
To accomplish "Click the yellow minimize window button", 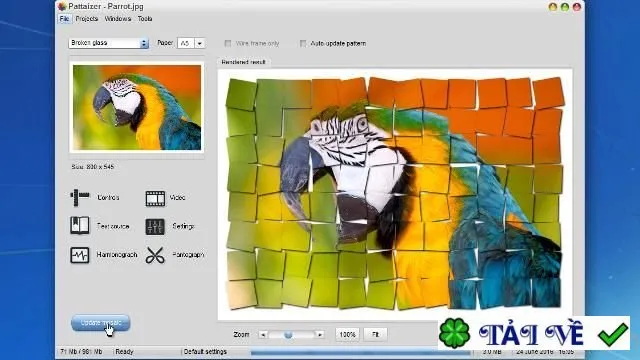I will 553,7.
